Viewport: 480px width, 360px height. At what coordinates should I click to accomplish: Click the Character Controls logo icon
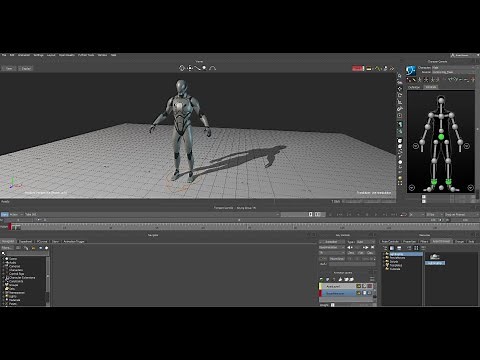point(411,70)
